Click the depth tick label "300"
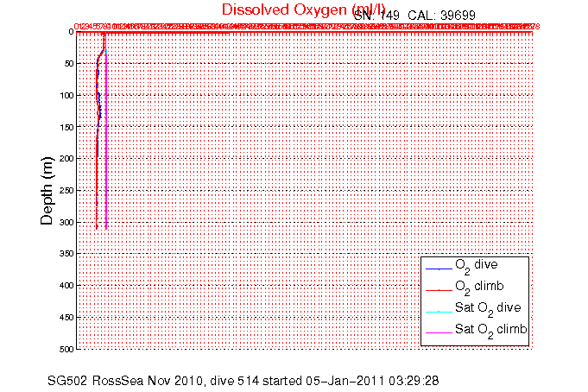The image size is (588, 392). pos(66,223)
